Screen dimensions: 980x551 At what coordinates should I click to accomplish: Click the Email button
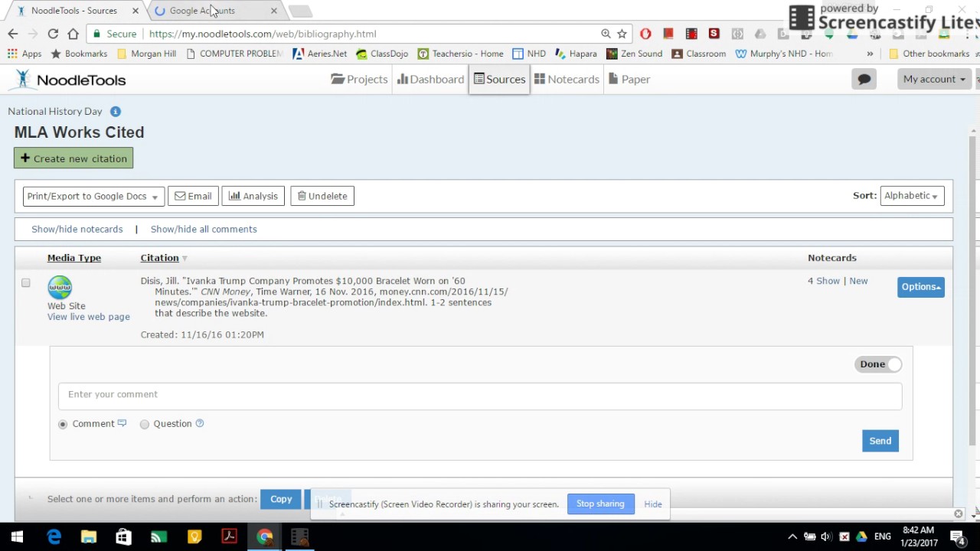coord(193,196)
